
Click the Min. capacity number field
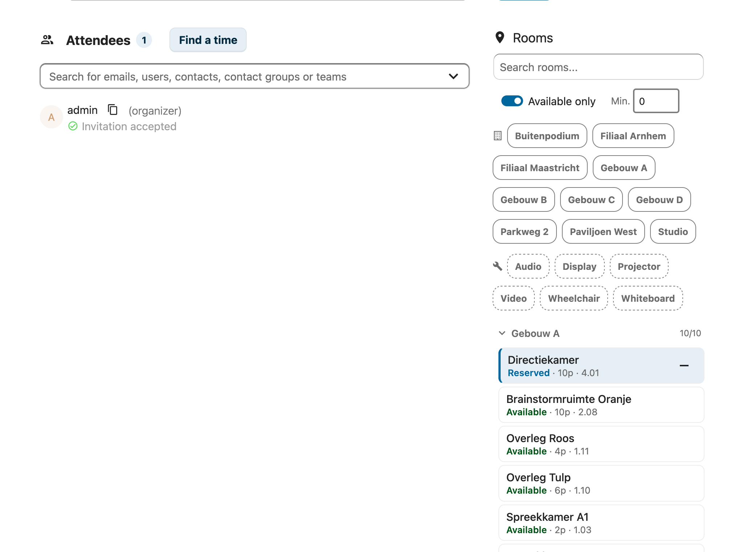(x=656, y=101)
